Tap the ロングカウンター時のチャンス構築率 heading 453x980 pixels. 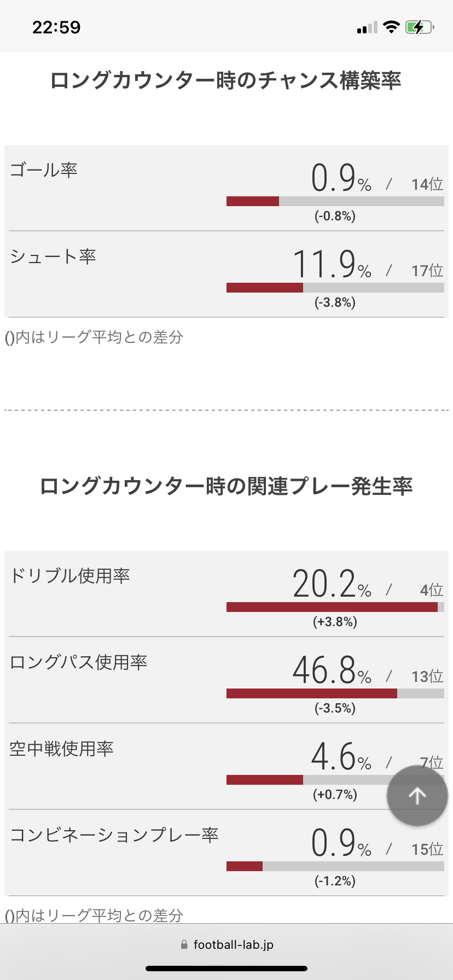tap(226, 80)
